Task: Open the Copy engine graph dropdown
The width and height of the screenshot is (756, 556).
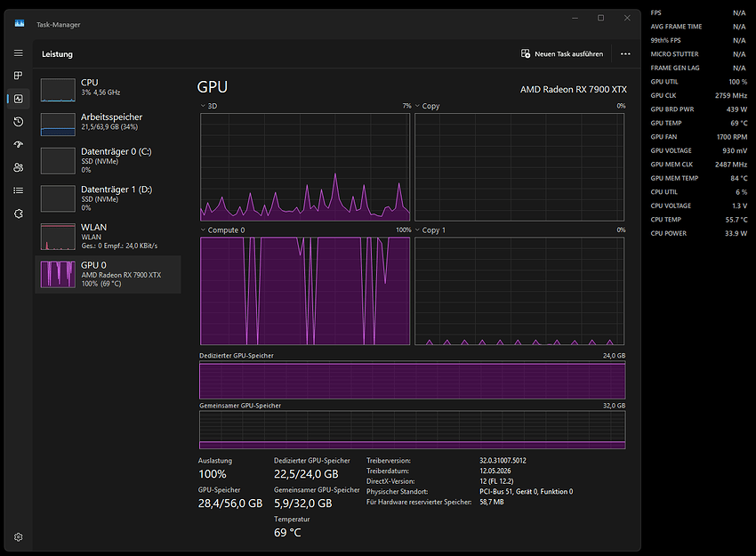Action: point(427,106)
